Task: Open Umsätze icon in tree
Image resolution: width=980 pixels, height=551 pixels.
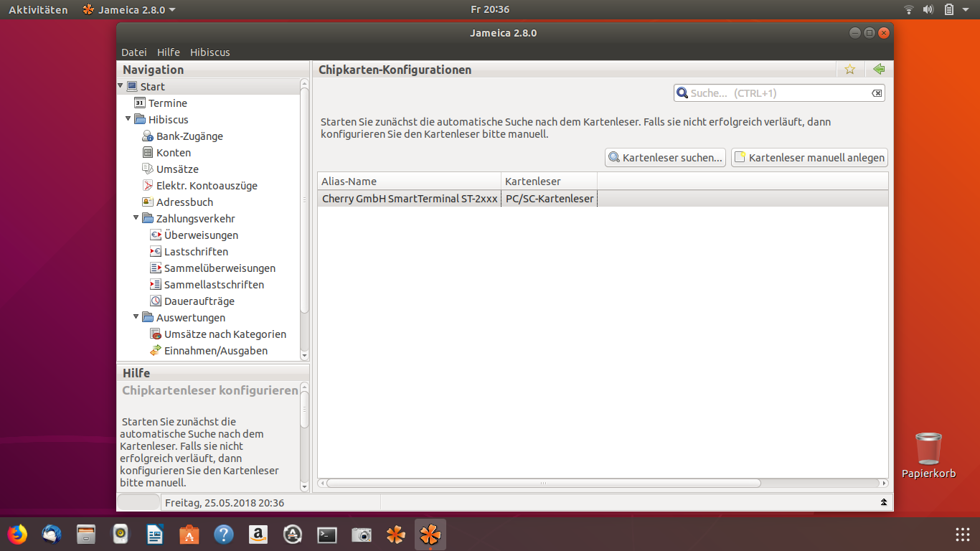Action: pyautogui.click(x=148, y=169)
